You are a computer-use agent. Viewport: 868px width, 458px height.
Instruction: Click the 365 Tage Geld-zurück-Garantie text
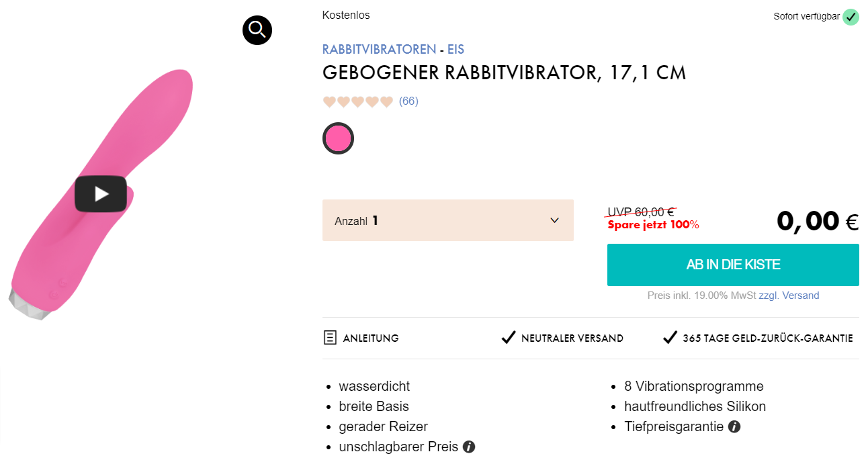pyautogui.click(x=767, y=338)
